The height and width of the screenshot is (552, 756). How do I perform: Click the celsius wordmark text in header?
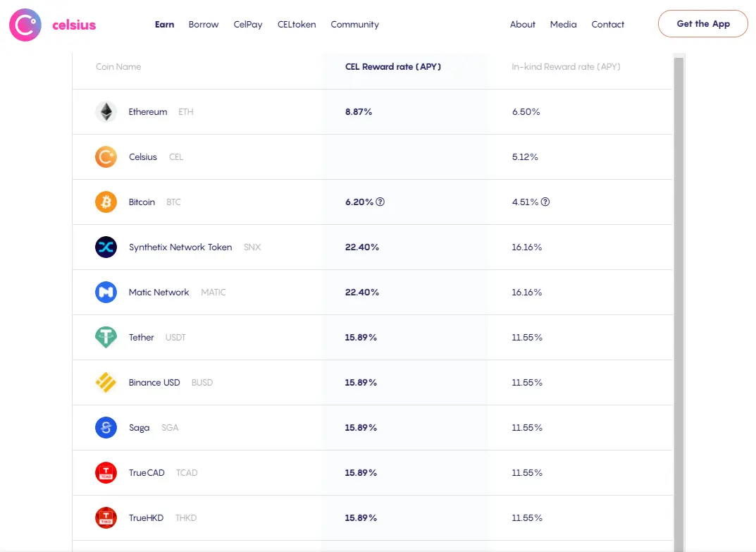74,25
